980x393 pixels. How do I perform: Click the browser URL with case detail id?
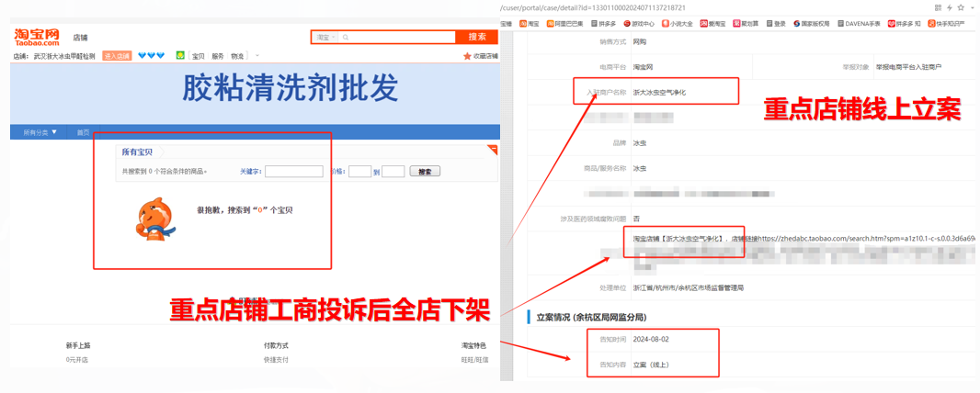point(592,7)
